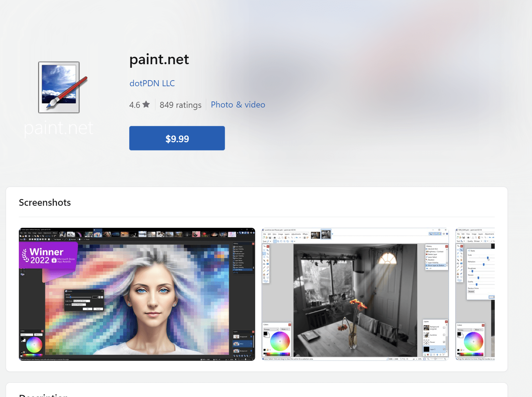Open the dotPDN LLC publisher link
The width and height of the screenshot is (532, 397).
pyautogui.click(x=152, y=83)
